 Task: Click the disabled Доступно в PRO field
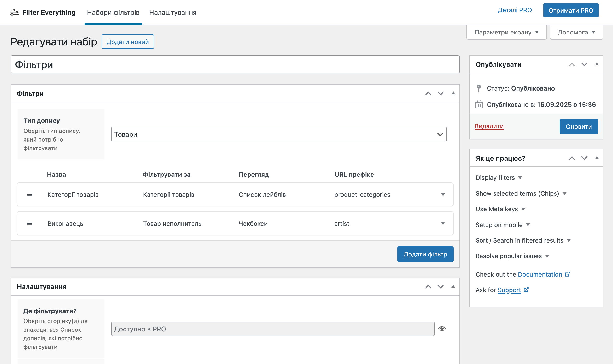coord(273,329)
